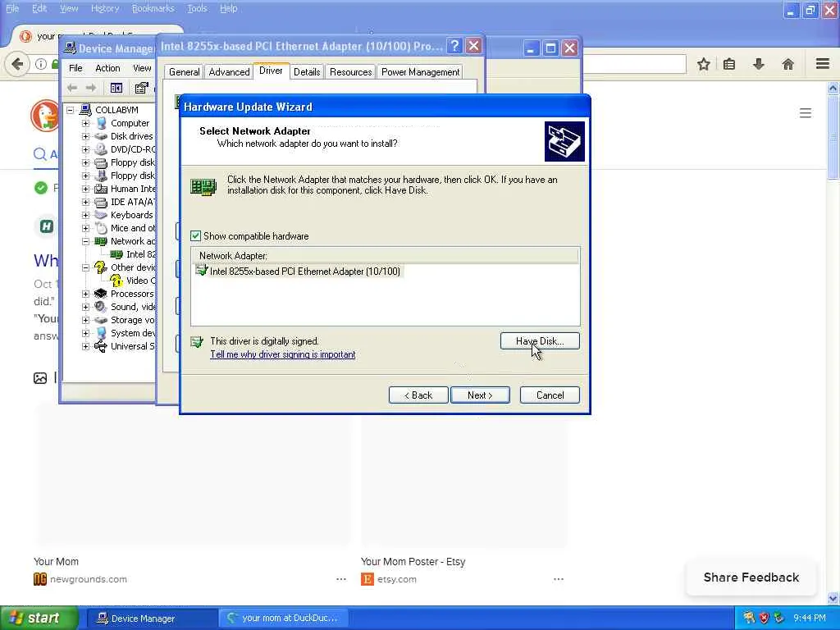This screenshot has height=630, width=840.
Task: Open Device Manager File menu
Action: tap(75, 68)
